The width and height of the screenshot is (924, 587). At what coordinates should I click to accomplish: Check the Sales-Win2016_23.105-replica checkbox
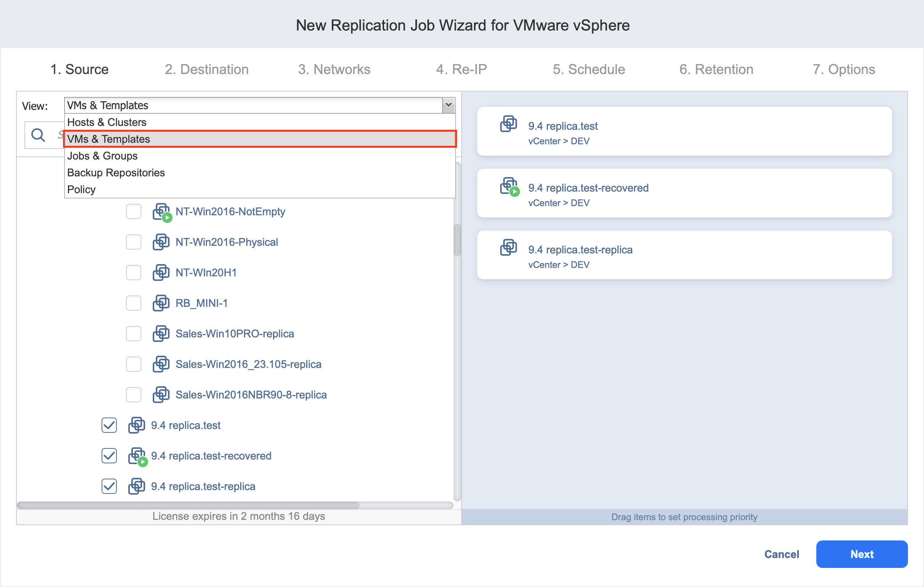coord(134,364)
